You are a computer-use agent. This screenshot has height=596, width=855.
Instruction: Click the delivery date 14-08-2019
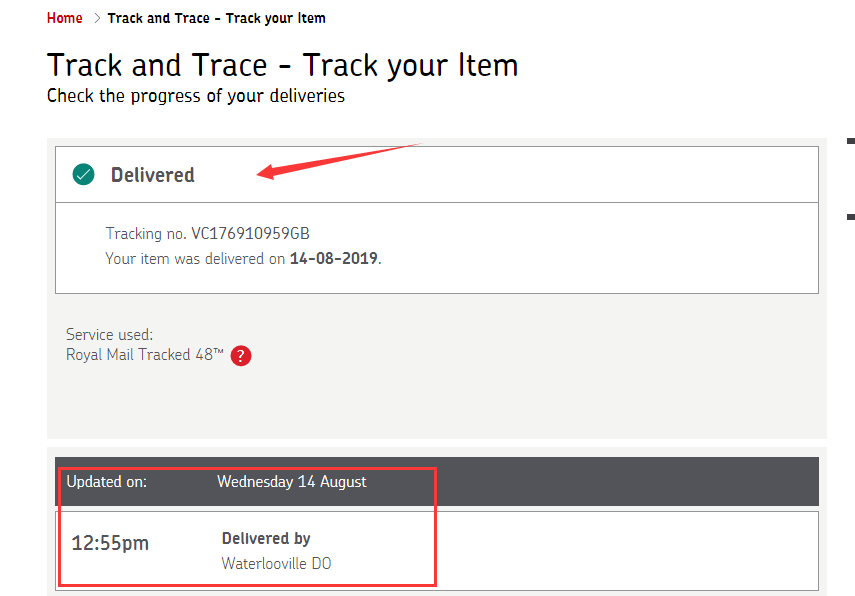point(334,258)
